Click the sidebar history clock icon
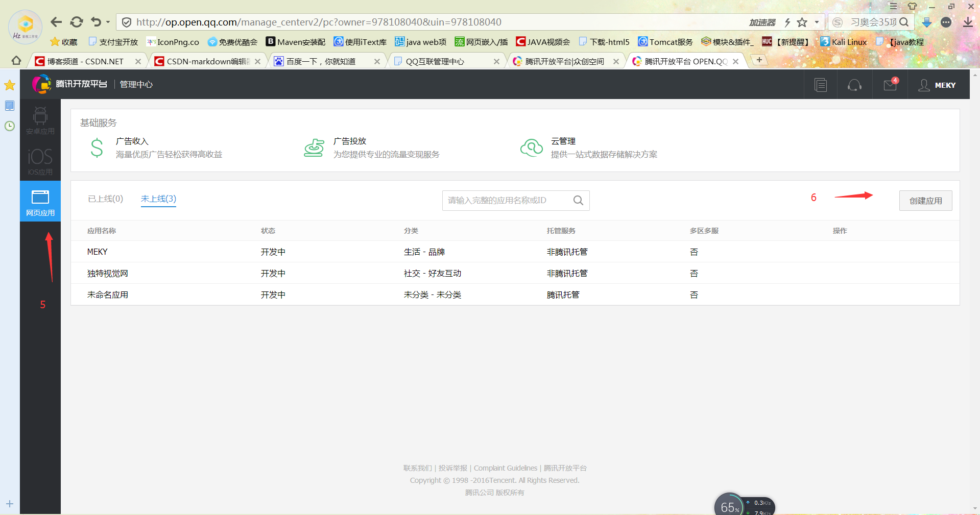Viewport: 980px width, 515px height. [10, 126]
